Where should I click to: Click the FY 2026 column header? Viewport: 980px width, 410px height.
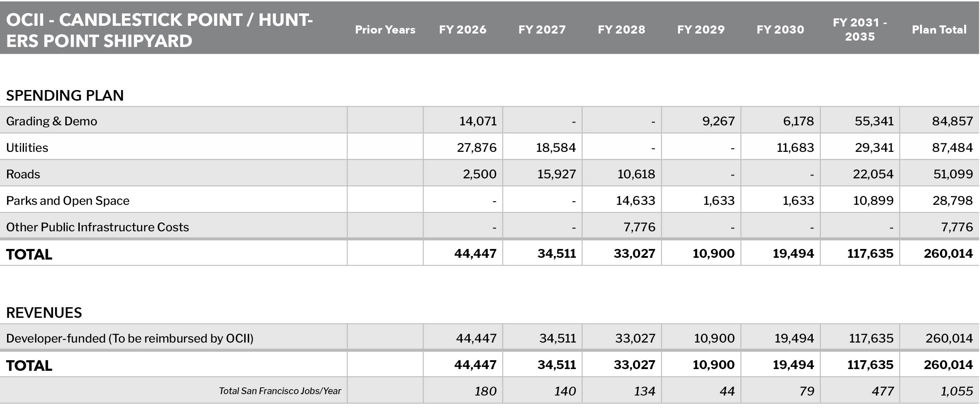pyautogui.click(x=463, y=29)
